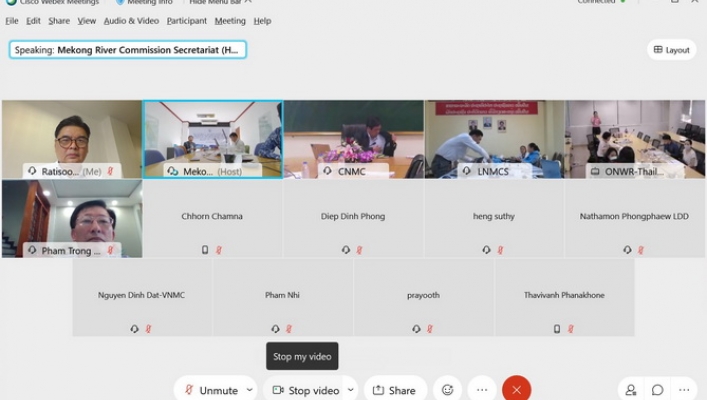
Task: Click muted mic icon under Nathamon Phongphaew
Action: pos(641,250)
